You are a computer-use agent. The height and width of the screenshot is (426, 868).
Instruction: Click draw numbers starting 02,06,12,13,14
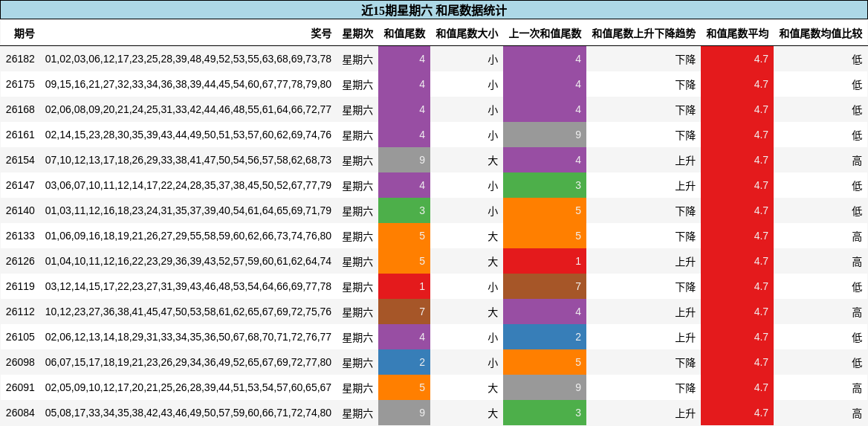[x=188, y=338]
